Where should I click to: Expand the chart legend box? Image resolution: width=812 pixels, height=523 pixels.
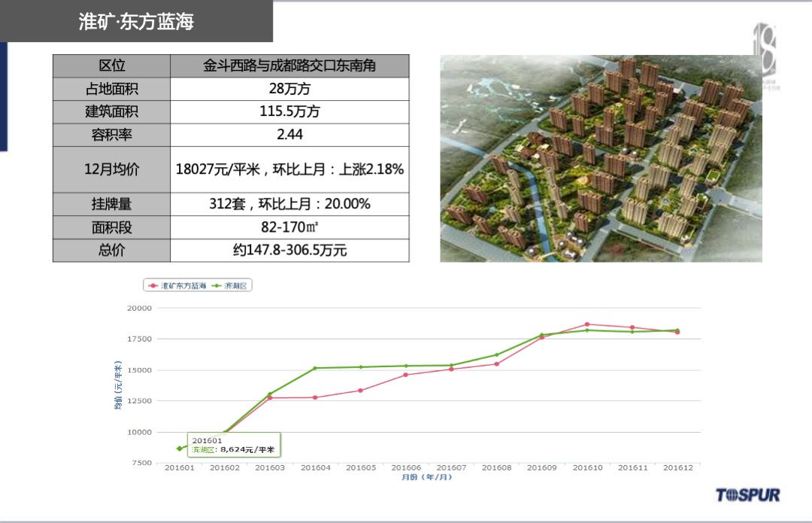pyautogui.click(x=198, y=286)
